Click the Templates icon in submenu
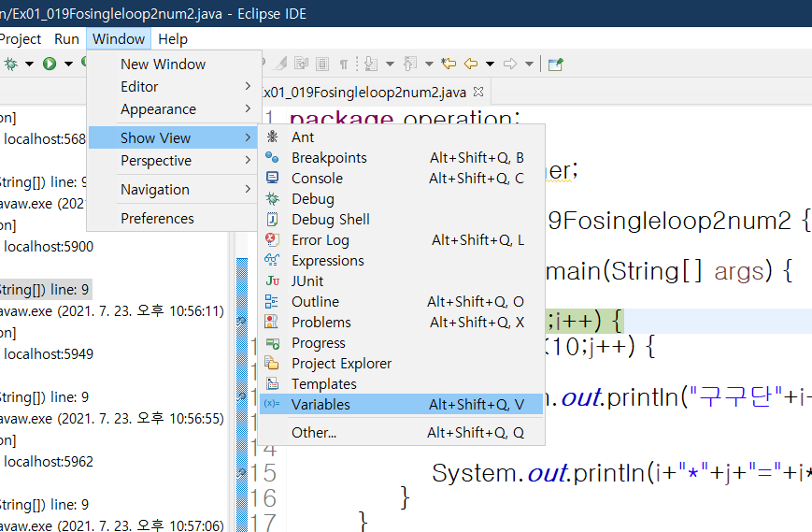The height and width of the screenshot is (532, 812). (272, 384)
